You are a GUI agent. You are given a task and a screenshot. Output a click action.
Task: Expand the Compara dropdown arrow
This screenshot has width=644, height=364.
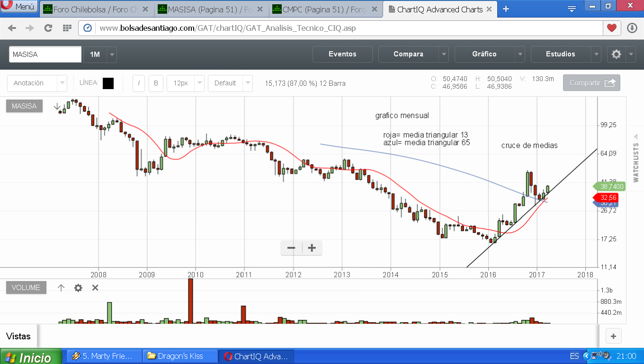pyautogui.click(x=444, y=54)
